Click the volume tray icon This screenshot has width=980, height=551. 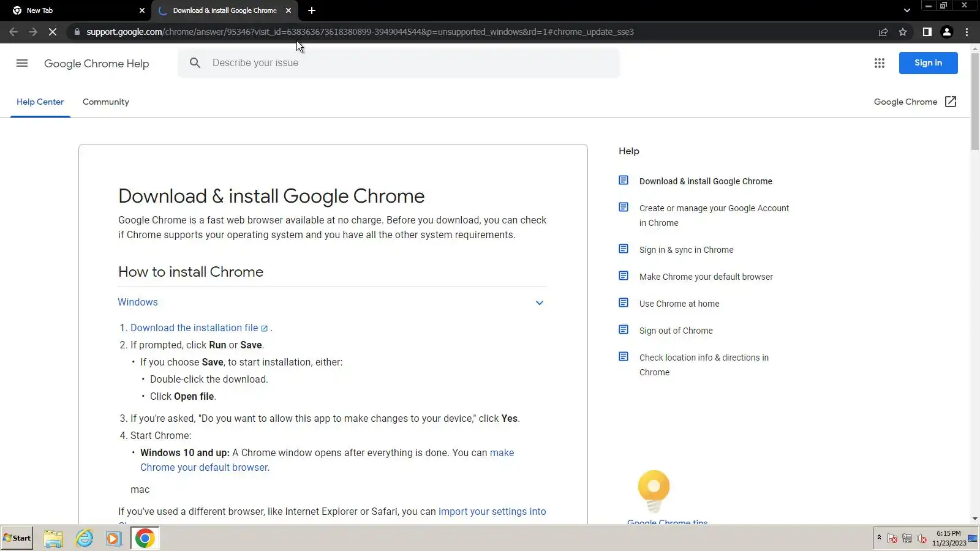[922, 539]
